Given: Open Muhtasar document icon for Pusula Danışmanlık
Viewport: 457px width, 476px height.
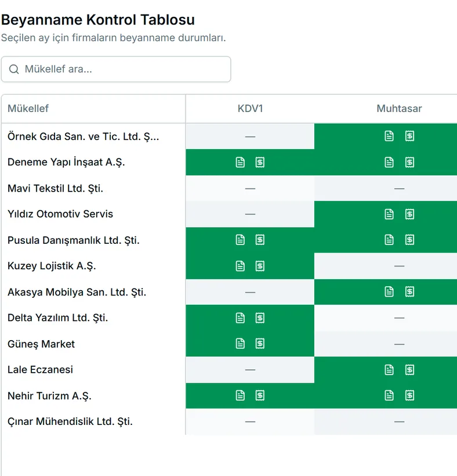Looking at the screenshot, I should coord(389,240).
